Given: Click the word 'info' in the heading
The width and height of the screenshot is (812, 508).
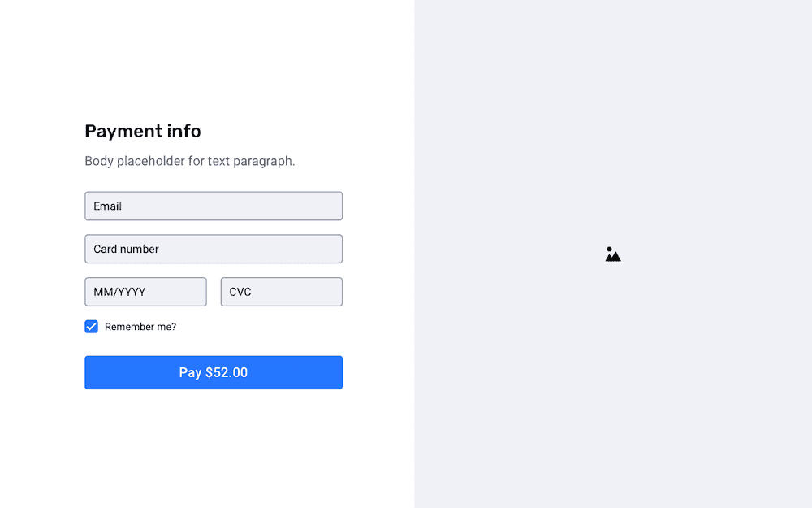Looking at the screenshot, I should (184, 131).
